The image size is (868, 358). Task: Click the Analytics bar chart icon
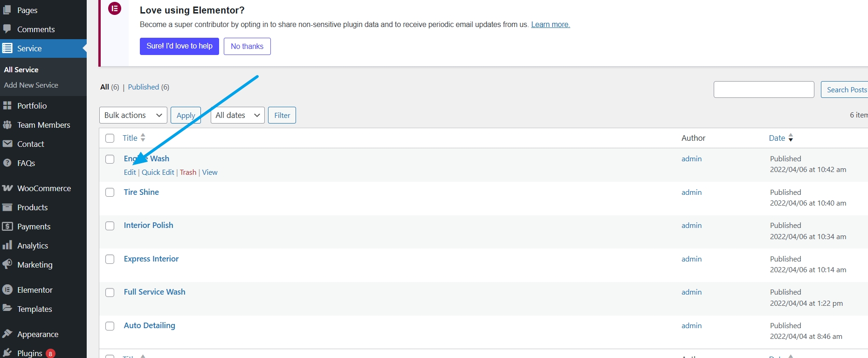coord(7,246)
